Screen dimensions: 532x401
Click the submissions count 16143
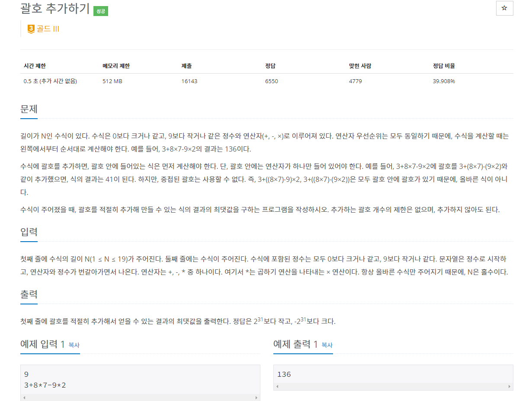[x=189, y=81]
